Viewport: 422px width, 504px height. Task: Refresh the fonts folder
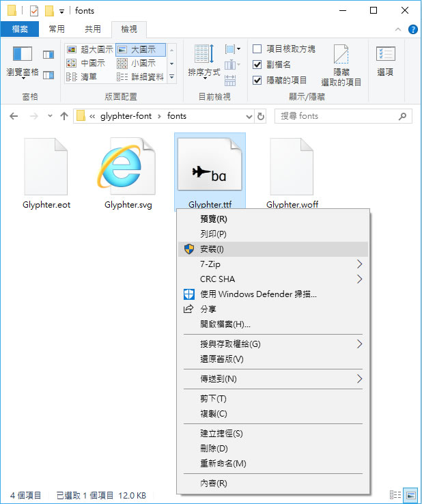[x=261, y=116]
